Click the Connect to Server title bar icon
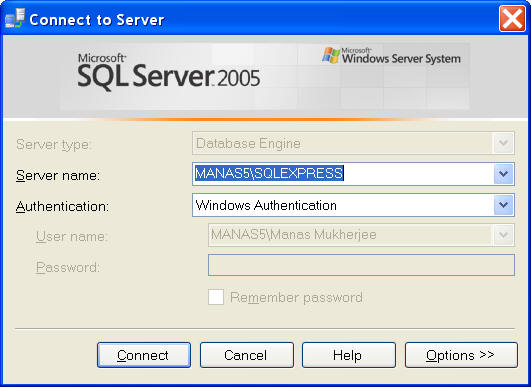Viewport: 531px width, 387px height. tap(15, 18)
